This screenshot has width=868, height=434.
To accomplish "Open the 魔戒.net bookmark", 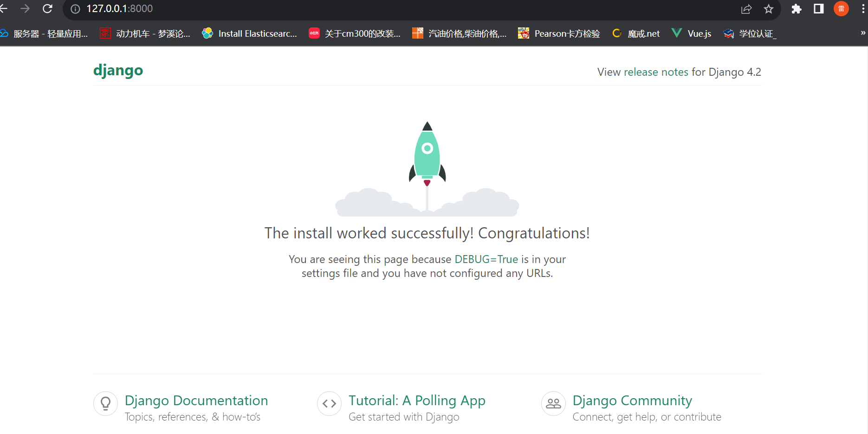I will point(636,33).
